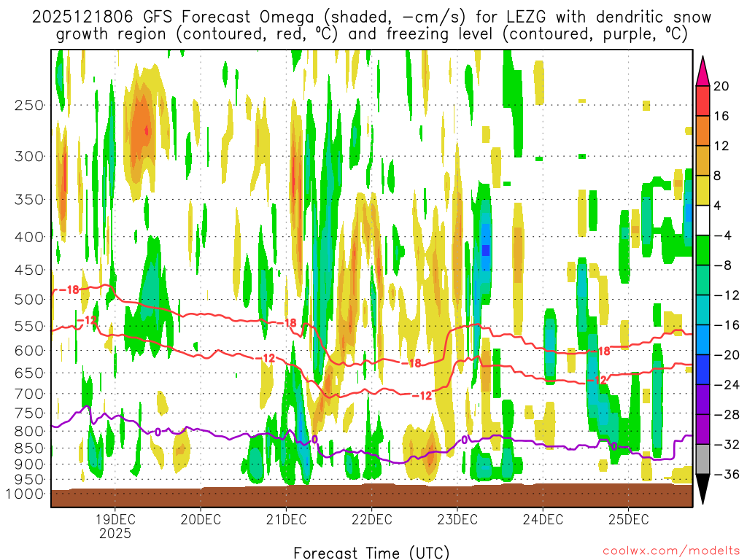The width and height of the screenshot is (747, 560).
Task: Click the '750' pressure level label
Action: [x=29, y=413]
